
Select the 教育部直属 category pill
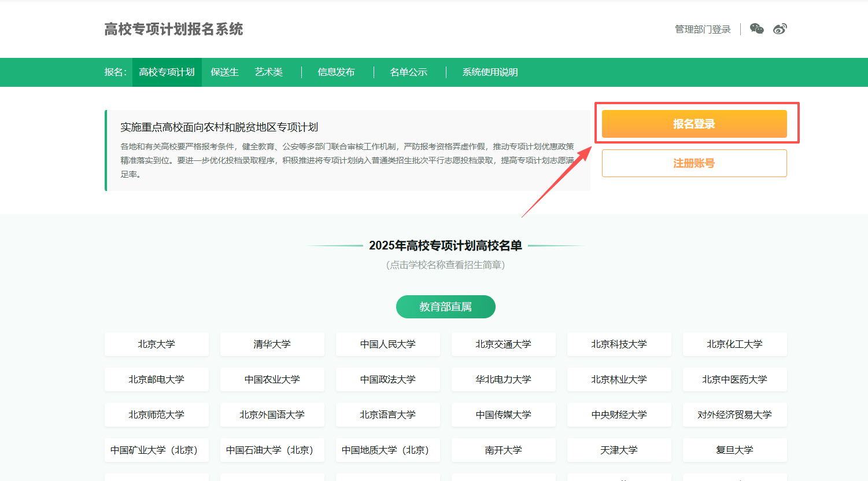[445, 307]
